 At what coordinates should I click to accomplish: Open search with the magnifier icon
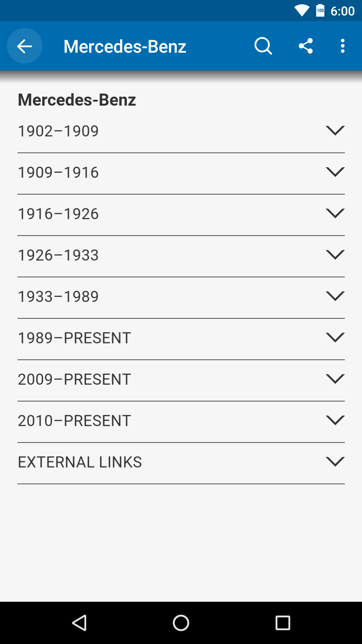coord(263,46)
